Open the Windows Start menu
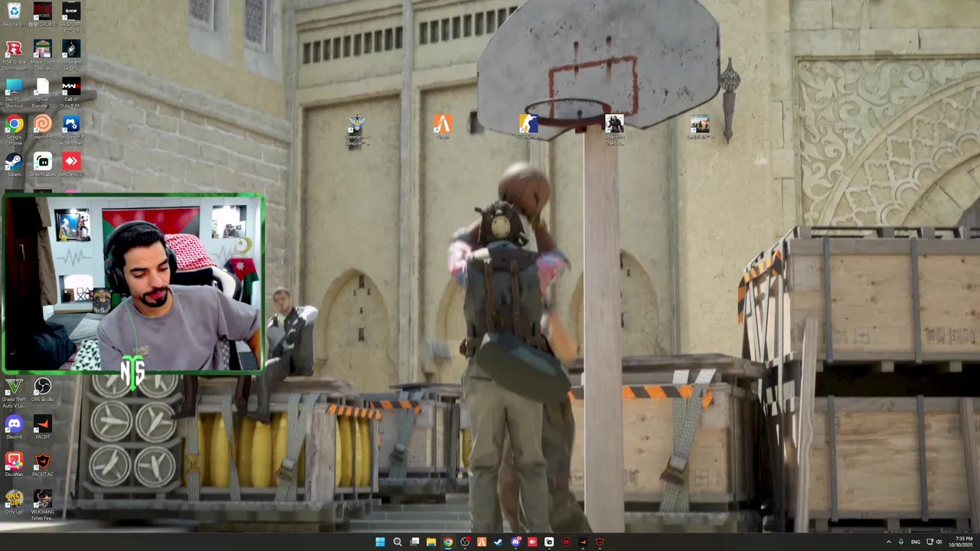 [381, 542]
